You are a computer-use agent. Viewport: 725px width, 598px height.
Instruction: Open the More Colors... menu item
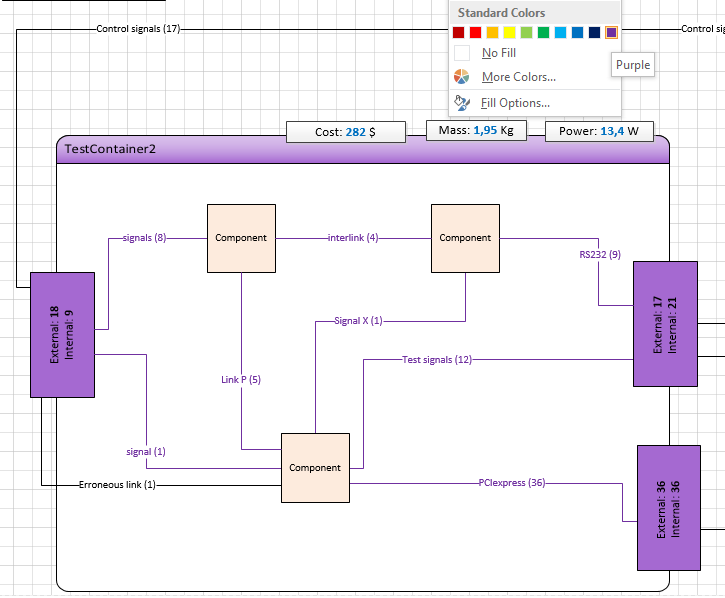point(535,77)
